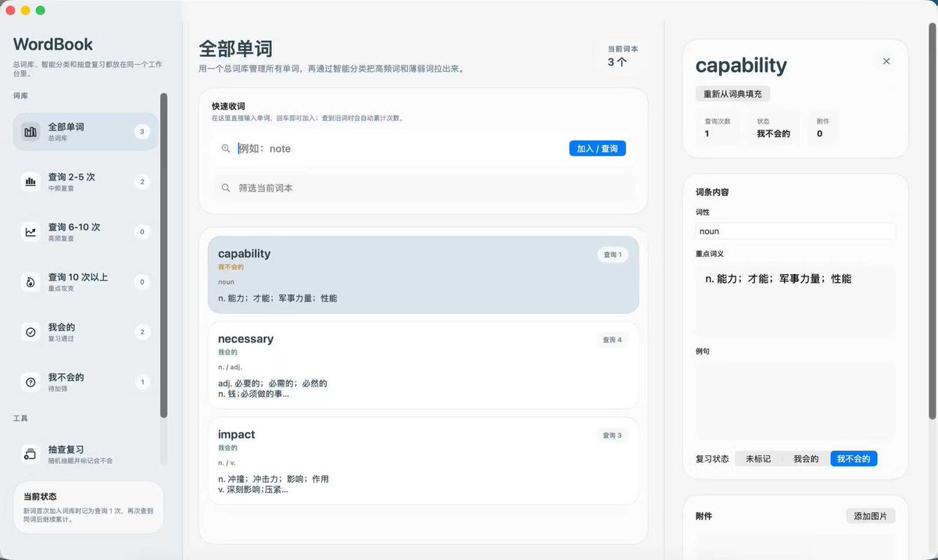The width and height of the screenshot is (938, 560).
Task: Click the checkmark circle icon beside 我会的
Action: pos(30,332)
